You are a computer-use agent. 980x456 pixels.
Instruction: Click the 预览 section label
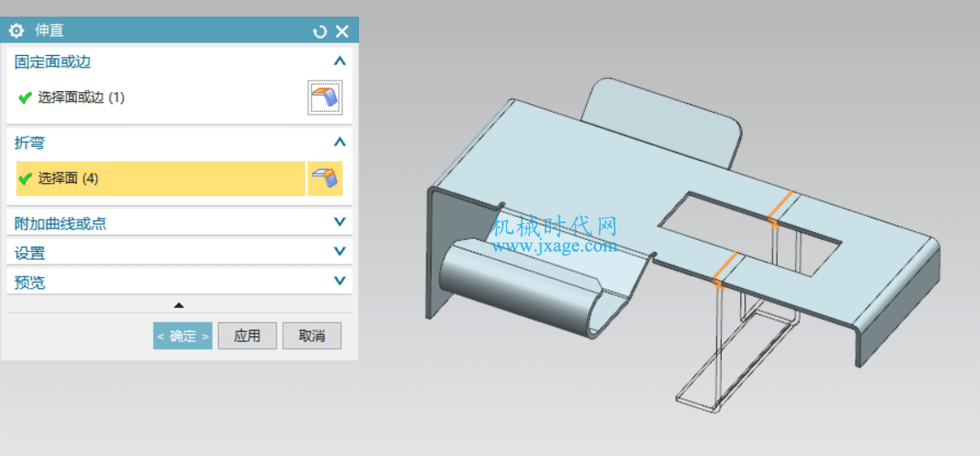(x=30, y=283)
